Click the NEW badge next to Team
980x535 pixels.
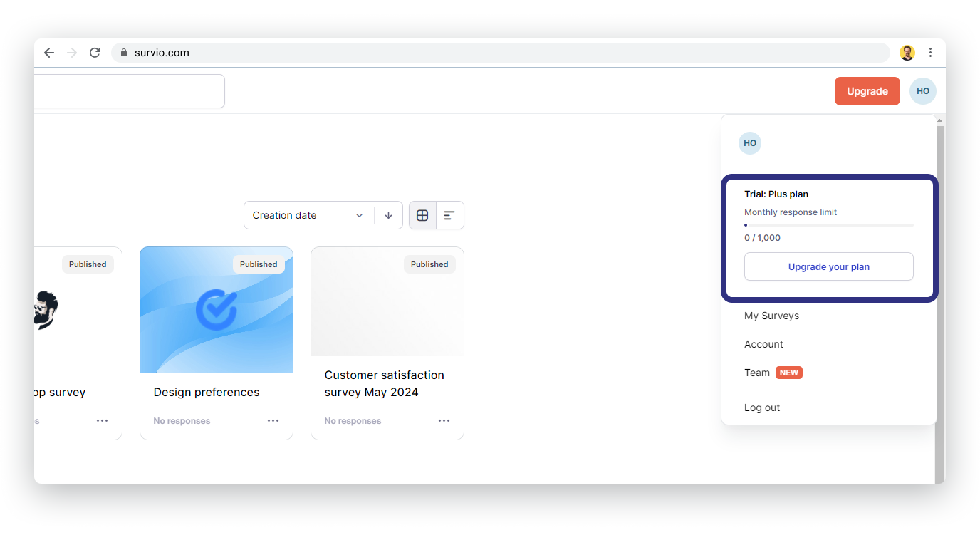pos(789,373)
